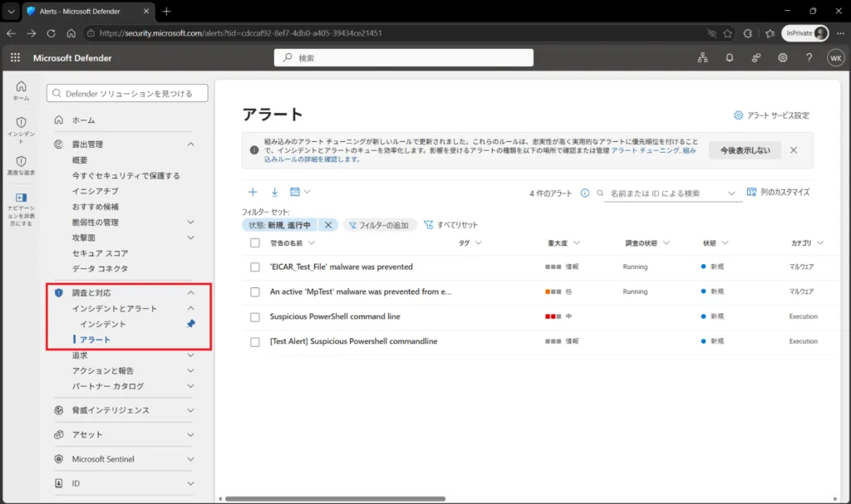Expand 追求 submenu
This screenshot has height=504, width=851.
coord(191,355)
